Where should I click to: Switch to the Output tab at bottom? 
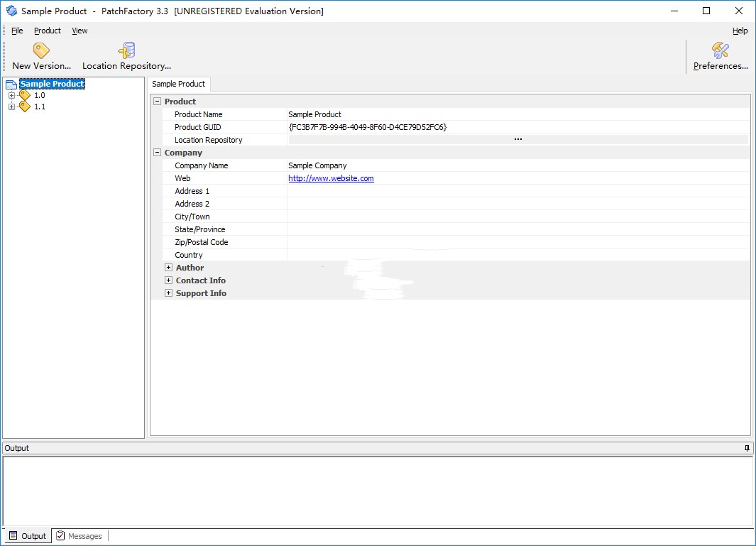point(28,536)
